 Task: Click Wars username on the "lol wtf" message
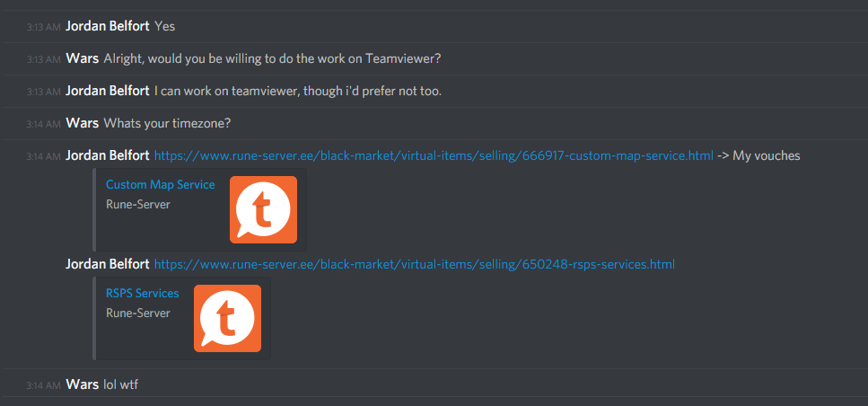tap(82, 384)
